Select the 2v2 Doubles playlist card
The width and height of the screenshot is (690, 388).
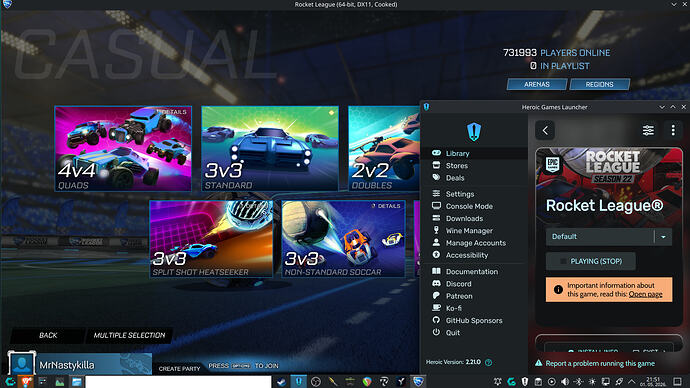click(x=384, y=149)
